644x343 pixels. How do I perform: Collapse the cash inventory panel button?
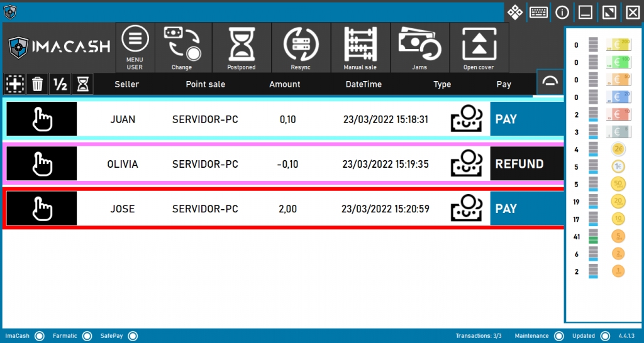[x=550, y=82]
